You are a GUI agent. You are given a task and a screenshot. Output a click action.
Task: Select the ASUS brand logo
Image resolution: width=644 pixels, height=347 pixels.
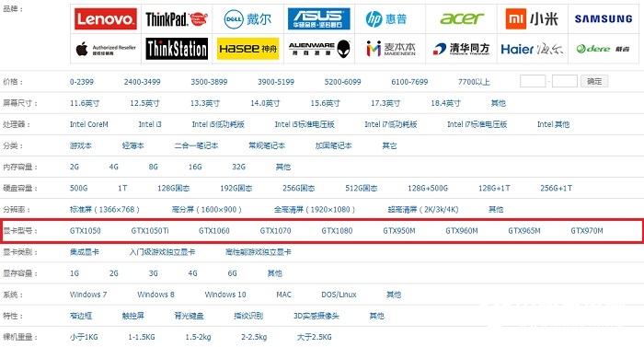318,19
